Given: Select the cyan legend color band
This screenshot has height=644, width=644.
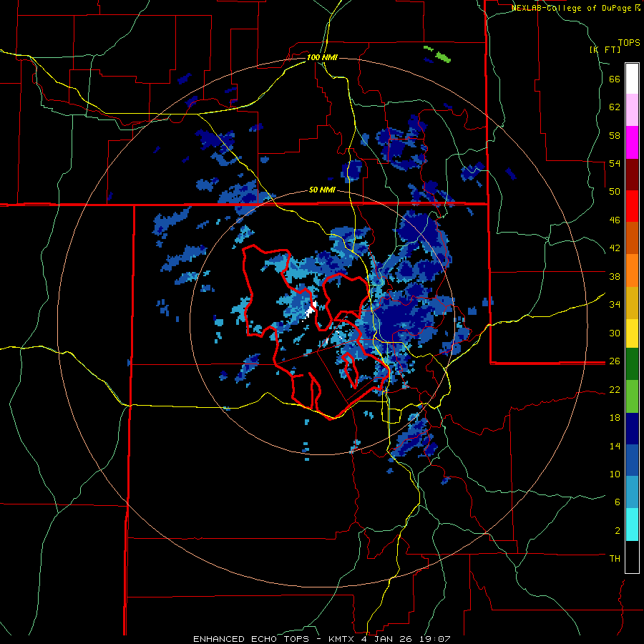Looking at the screenshot, I should click(632, 525).
